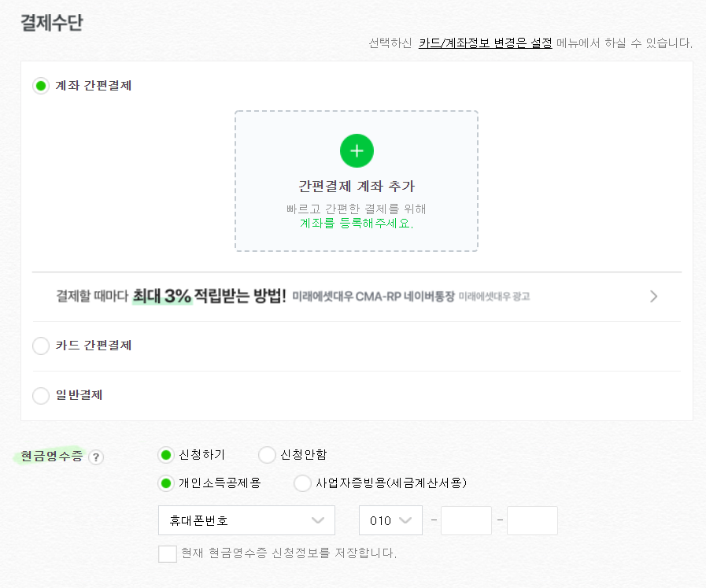Click the arrow on the CMA-RP banner
Viewport: 706px width, 588px height.
[653, 296]
